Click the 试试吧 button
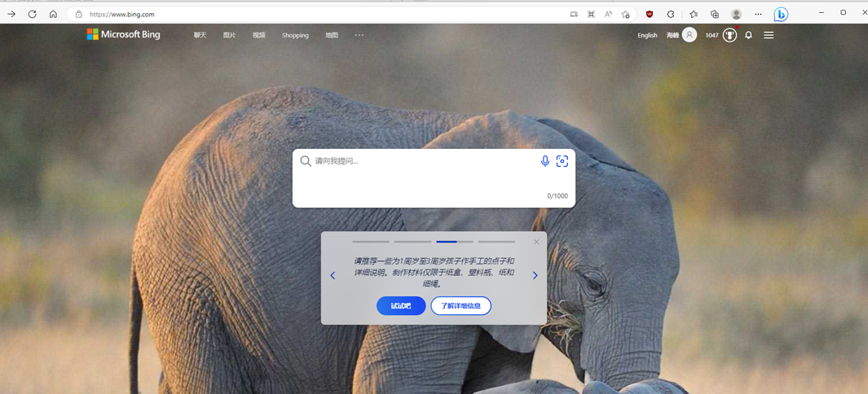This screenshot has width=868, height=394. pos(401,305)
